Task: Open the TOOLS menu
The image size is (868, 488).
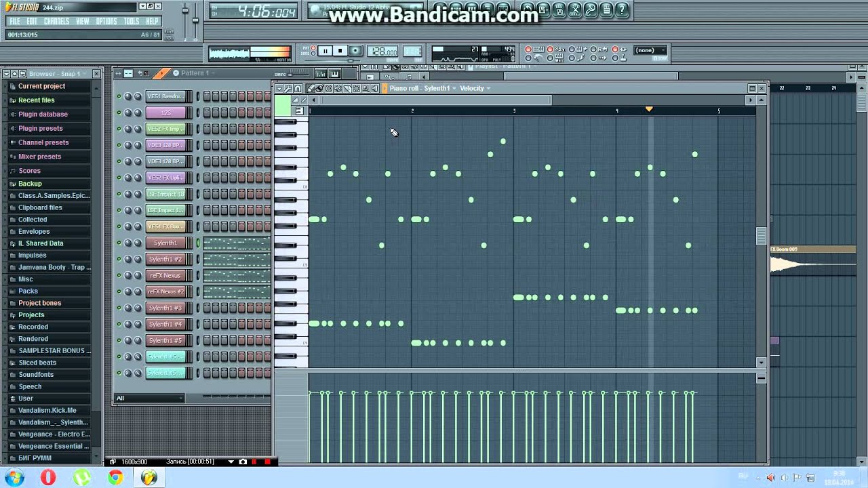Action: [x=132, y=21]
